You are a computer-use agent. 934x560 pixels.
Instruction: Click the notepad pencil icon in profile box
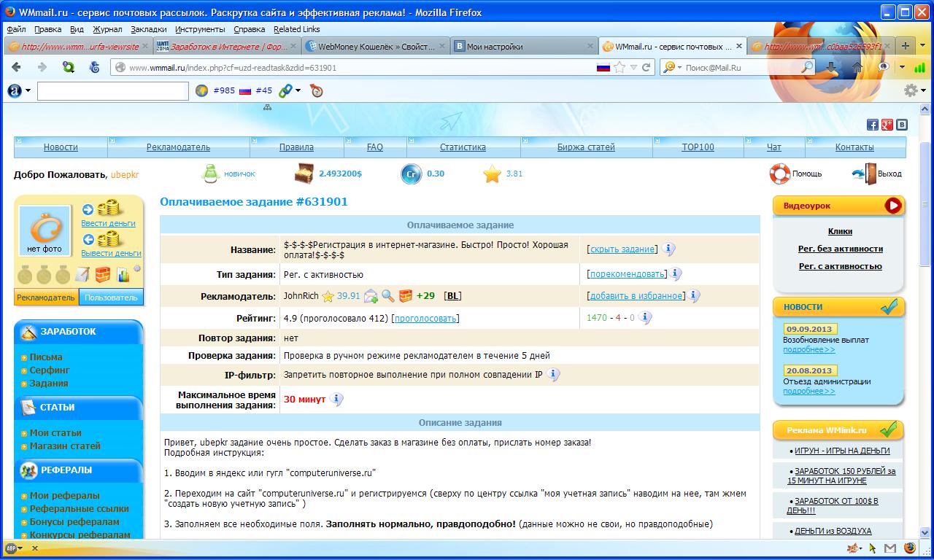point(82,275)
